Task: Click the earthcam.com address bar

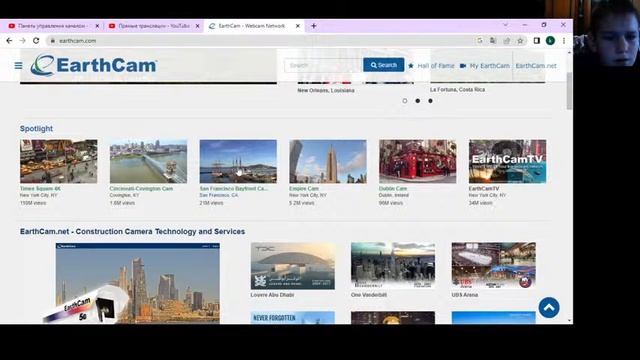Action: coord(261,41)
